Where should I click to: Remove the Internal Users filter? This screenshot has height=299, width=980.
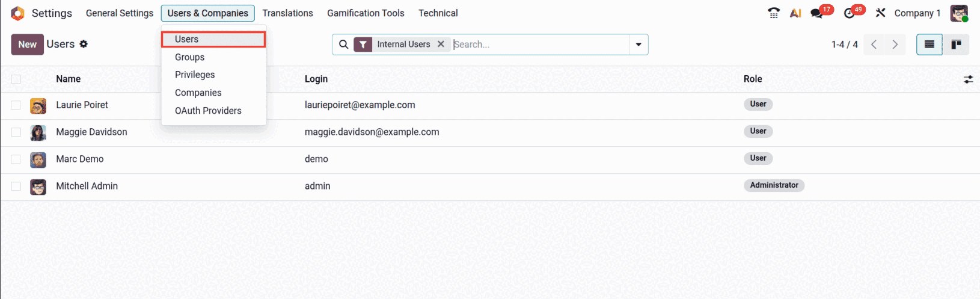pyautogui.click(x=441, y=44)
